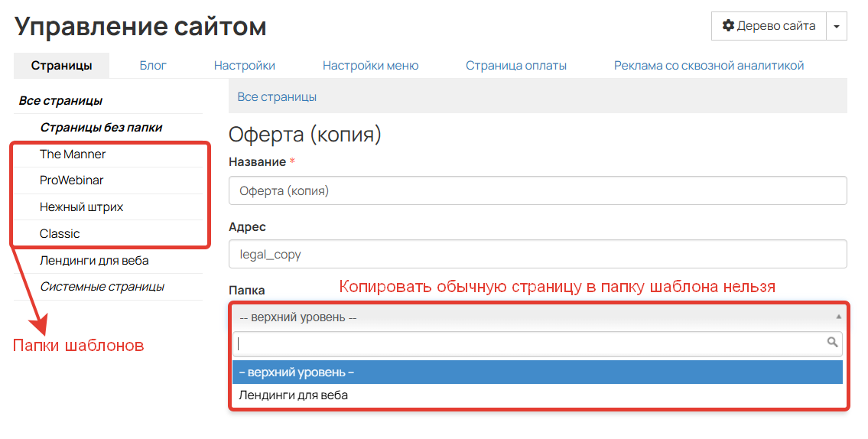Focus the folder dropdown search input
This screenshot has width=868, height=439.
click(x=538, y=344)
